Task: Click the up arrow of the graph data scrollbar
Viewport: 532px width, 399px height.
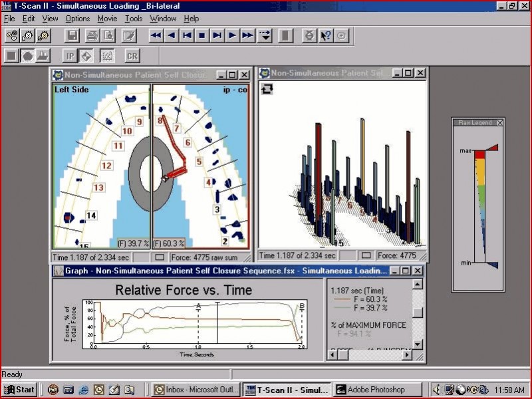Action: tap(418, 284)
